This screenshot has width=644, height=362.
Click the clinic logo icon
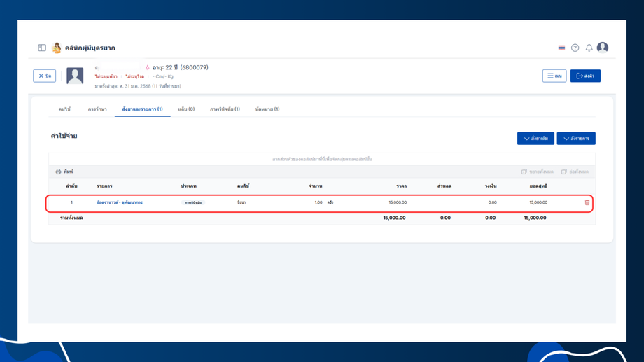click(57, 48)
